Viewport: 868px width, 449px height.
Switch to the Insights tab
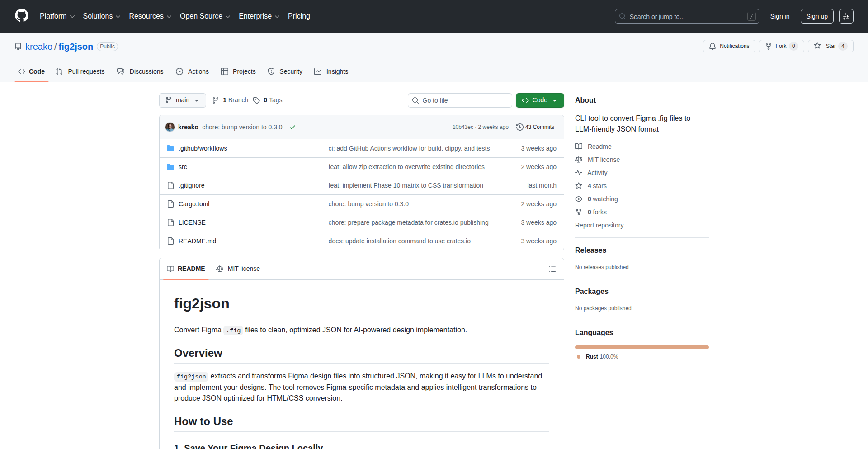click(x=331, y=71)
